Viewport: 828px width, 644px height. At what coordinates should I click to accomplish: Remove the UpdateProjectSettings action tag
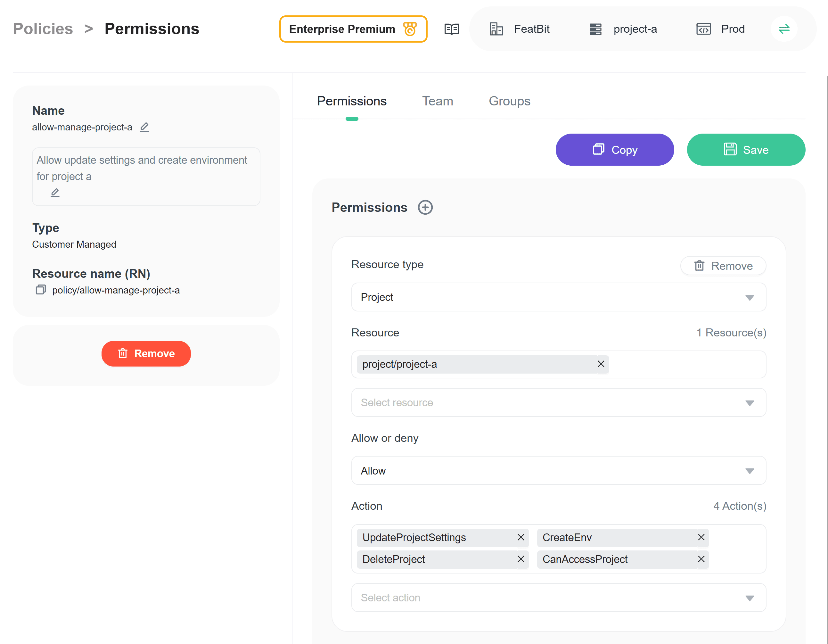coord(521,537)
